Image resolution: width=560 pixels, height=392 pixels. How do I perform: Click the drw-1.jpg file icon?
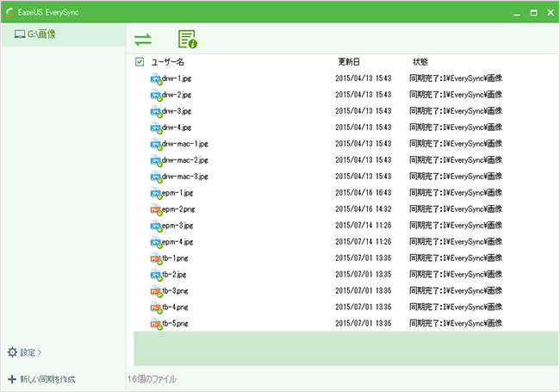156,79
